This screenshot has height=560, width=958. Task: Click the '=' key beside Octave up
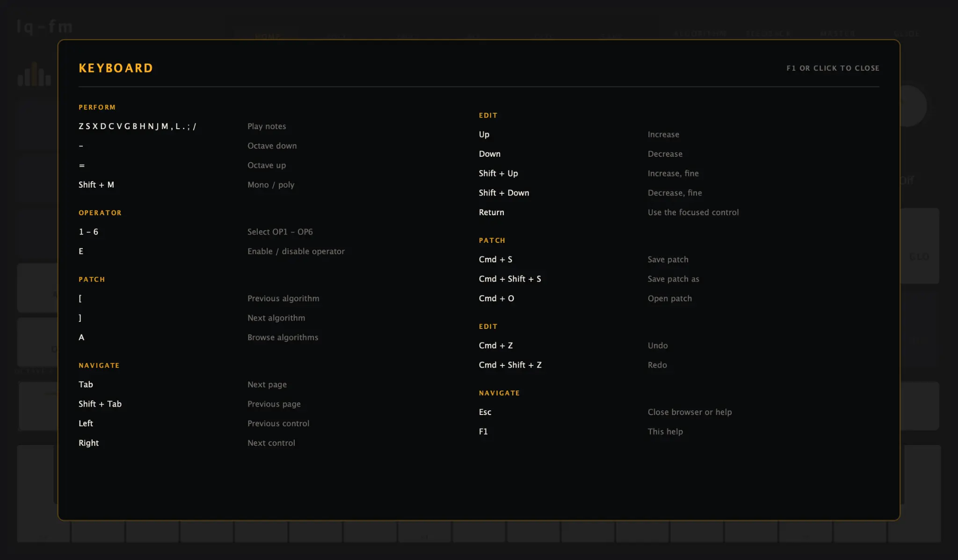coord(82,166)
